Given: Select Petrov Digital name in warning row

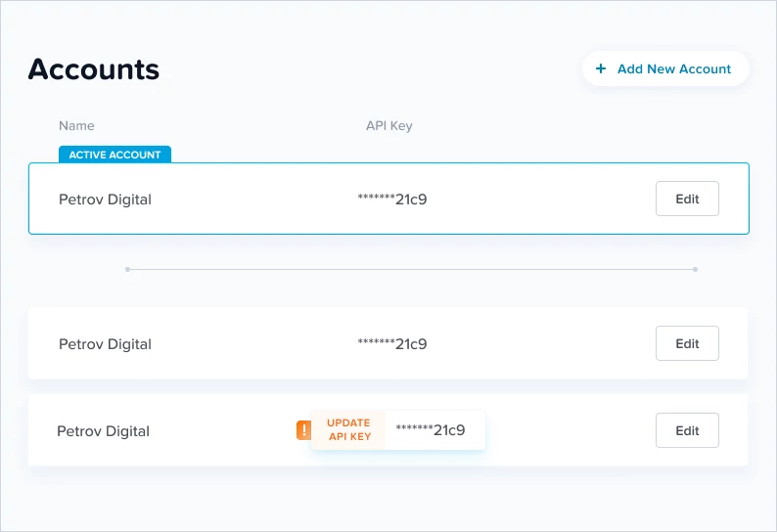Looking at the screenshot, I should 103,431.
